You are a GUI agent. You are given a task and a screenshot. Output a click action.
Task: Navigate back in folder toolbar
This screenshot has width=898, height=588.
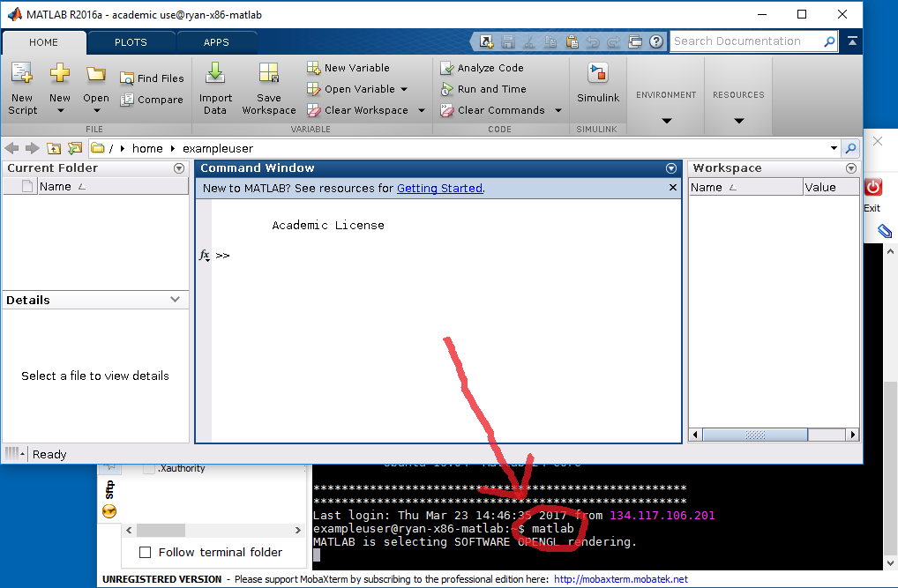[x=11, y=148]
